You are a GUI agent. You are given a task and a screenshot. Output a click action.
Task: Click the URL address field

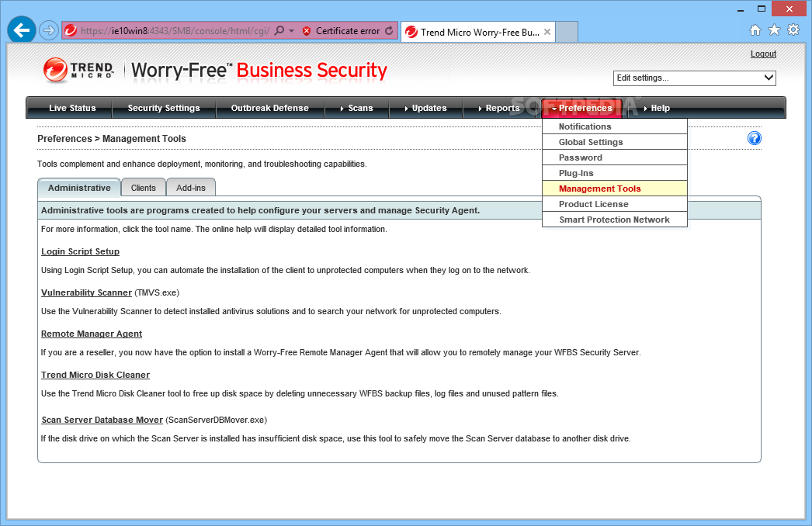(175, 31)
